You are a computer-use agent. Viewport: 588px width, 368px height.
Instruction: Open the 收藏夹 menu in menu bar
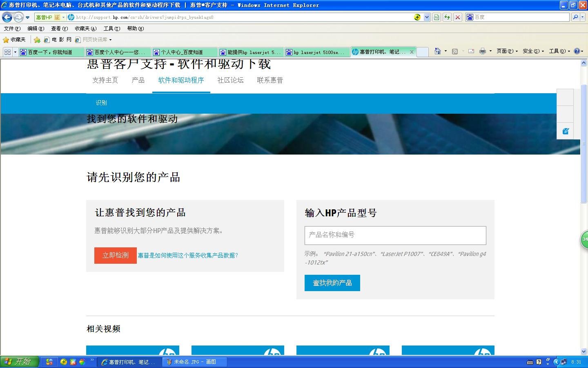85,29
